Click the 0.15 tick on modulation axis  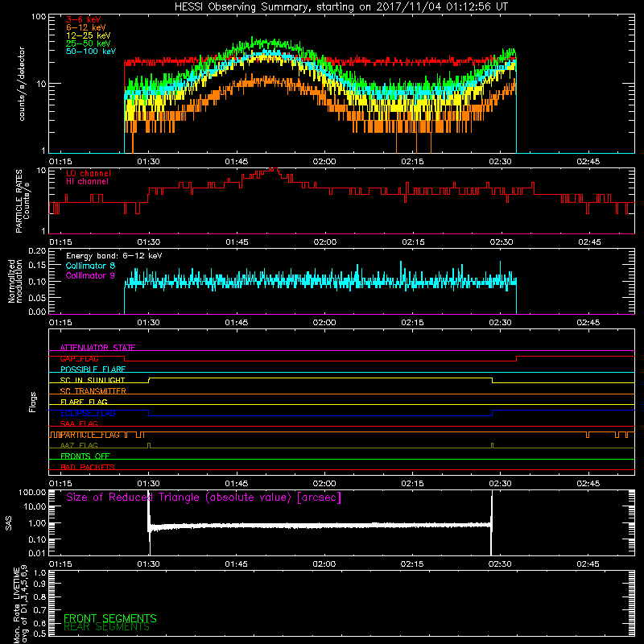coord(37,266)
